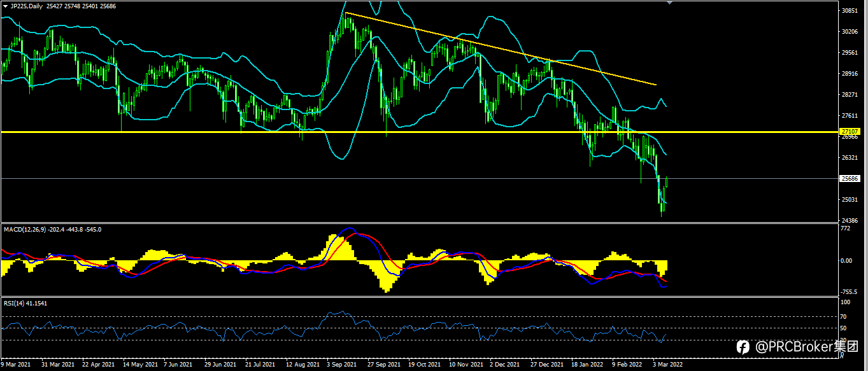
Task: Click the 27 Dec 2021 date label
Action: [548, 365]
